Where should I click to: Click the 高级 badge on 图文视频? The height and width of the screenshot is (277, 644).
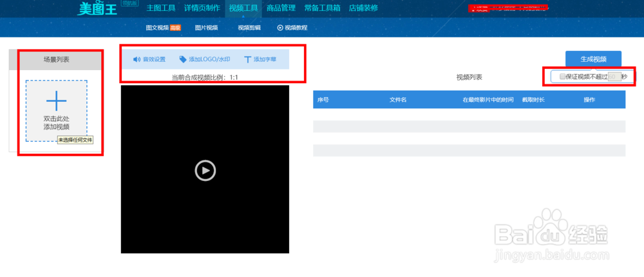(x=175, y=28)
